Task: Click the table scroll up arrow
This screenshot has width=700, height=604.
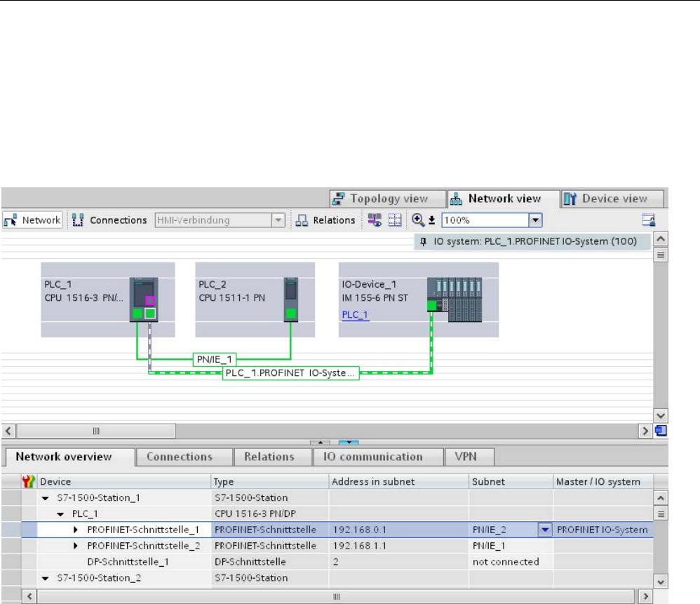Action: (x=661, y=497)
